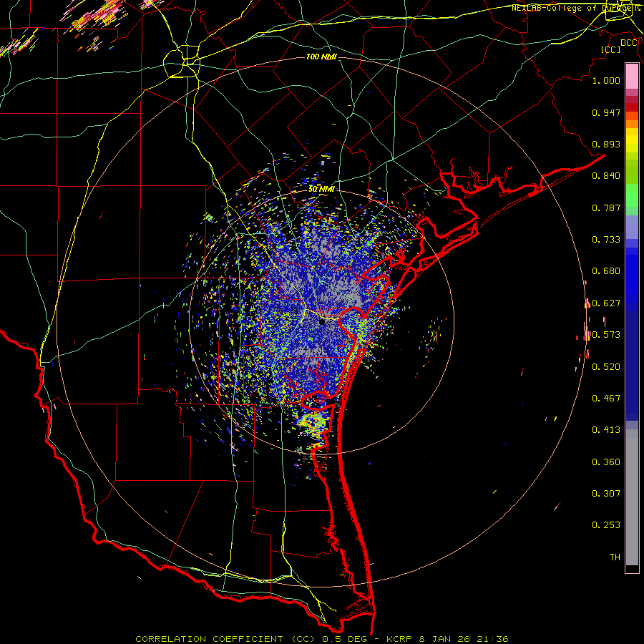Select the 0.360 scale value

(606, 462)
